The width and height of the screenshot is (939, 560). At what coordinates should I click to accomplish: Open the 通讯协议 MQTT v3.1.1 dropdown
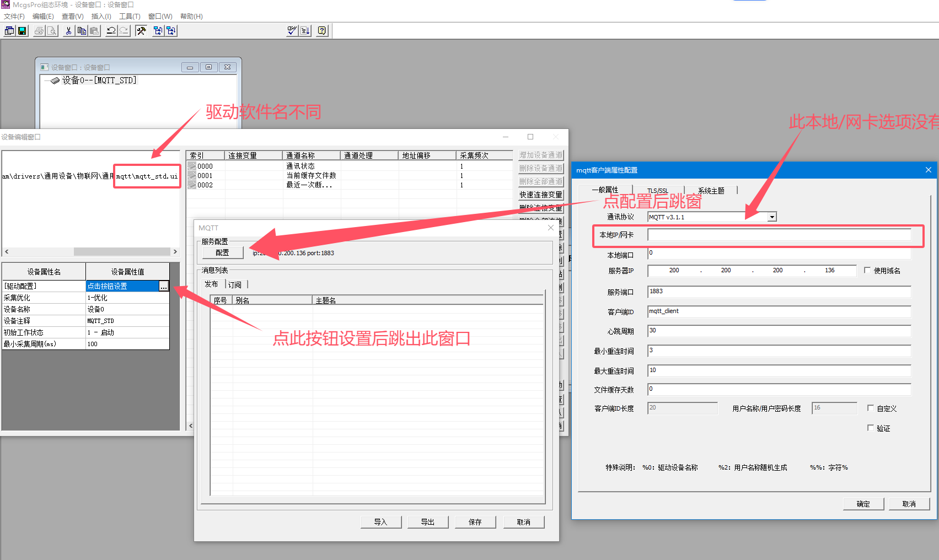click(x=772, y=217)
